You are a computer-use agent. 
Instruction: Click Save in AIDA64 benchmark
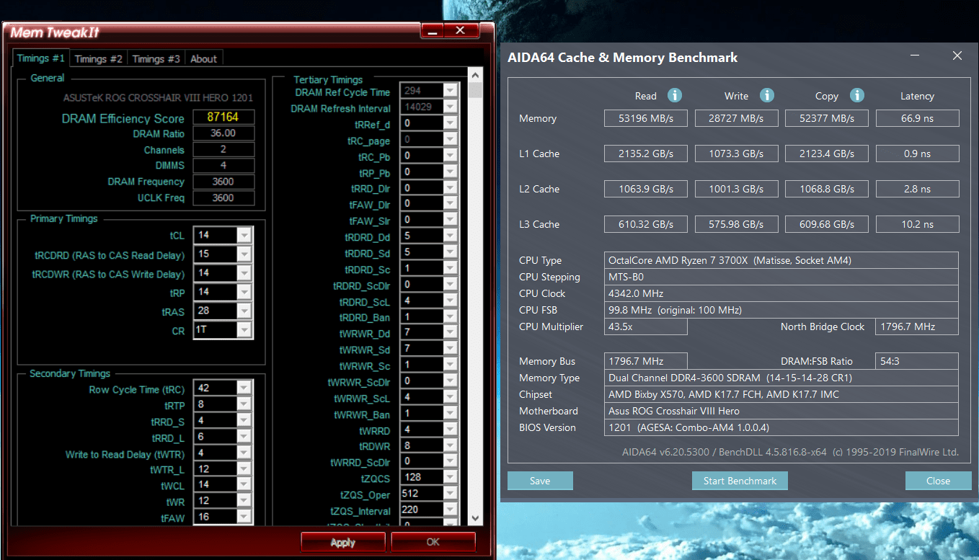[x=540, y=481]
